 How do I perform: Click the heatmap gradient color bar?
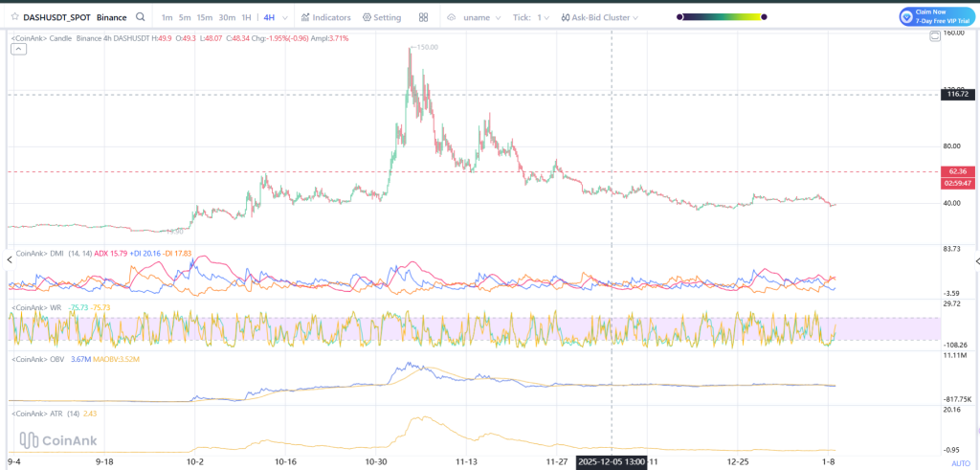click(x=722, y=17)
